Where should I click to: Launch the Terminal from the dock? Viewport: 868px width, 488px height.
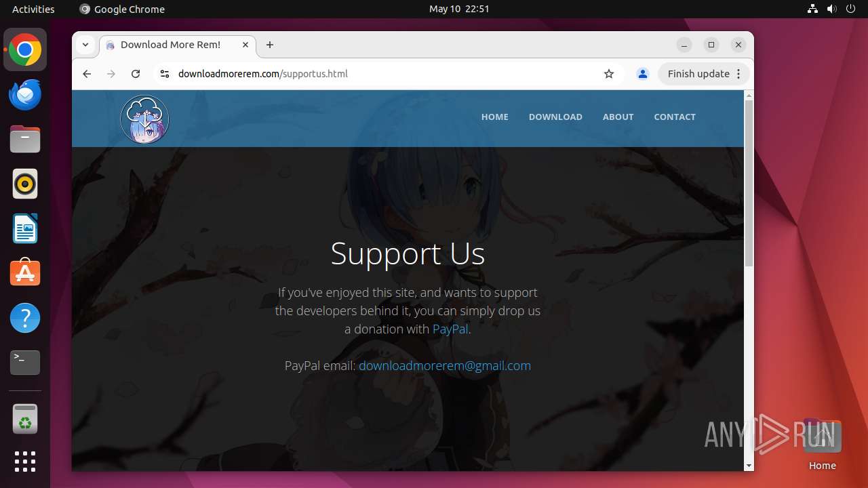[x=25, y=363]
